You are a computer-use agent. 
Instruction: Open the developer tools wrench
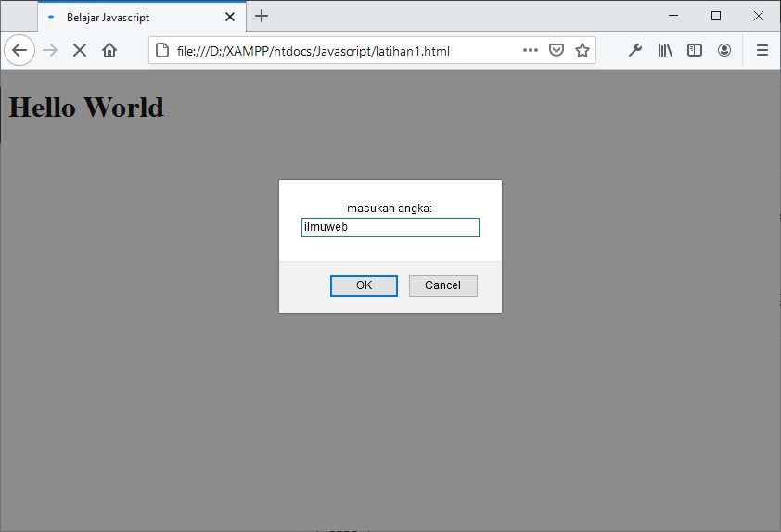[x=635, y=50]
